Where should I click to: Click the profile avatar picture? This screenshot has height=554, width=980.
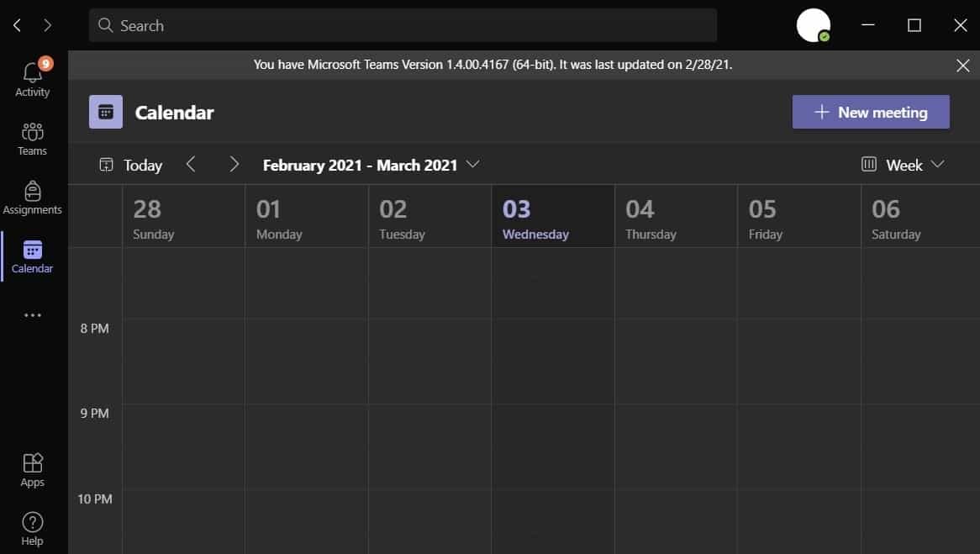click(x=813, y=25)
